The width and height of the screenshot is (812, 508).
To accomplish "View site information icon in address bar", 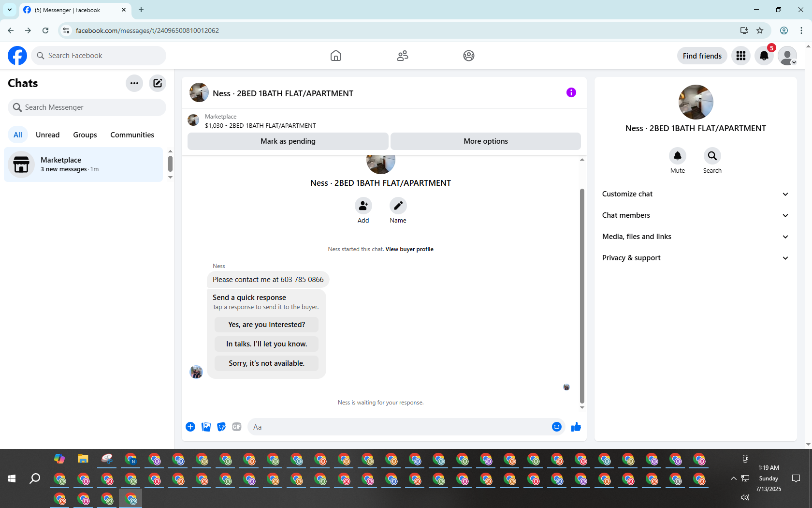I will point(66,30).
